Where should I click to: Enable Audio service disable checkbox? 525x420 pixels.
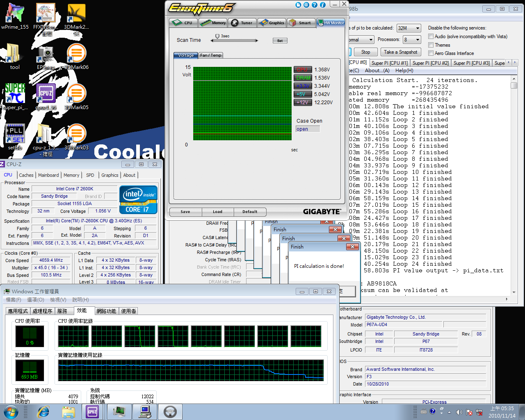[431, 37]
